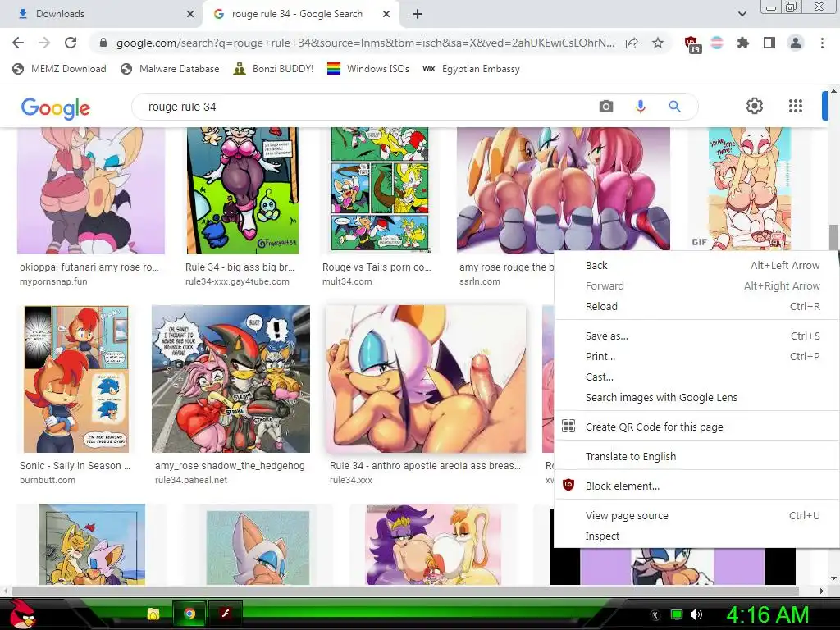Viewport: 840px width, 630px height.
Task: Choose Search images with Google Lens
Action: (x=697, y=398)
